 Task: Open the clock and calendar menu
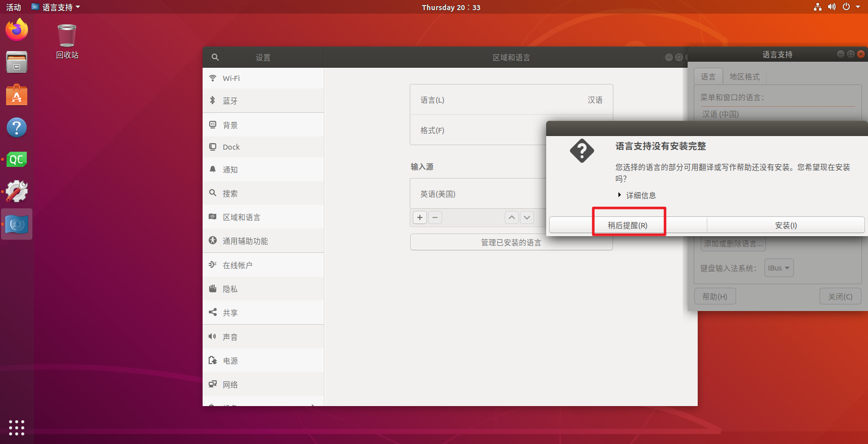pyautogui.click(x=451, y=7)
